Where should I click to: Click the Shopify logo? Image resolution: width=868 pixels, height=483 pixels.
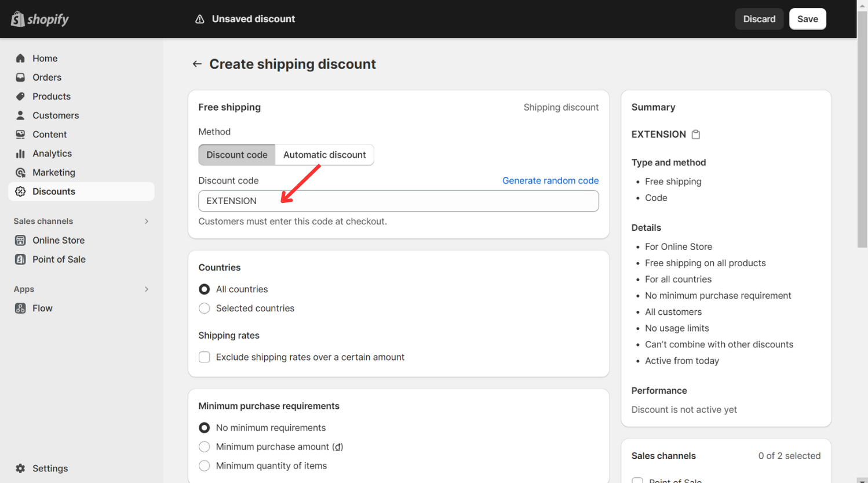point(39,19)
